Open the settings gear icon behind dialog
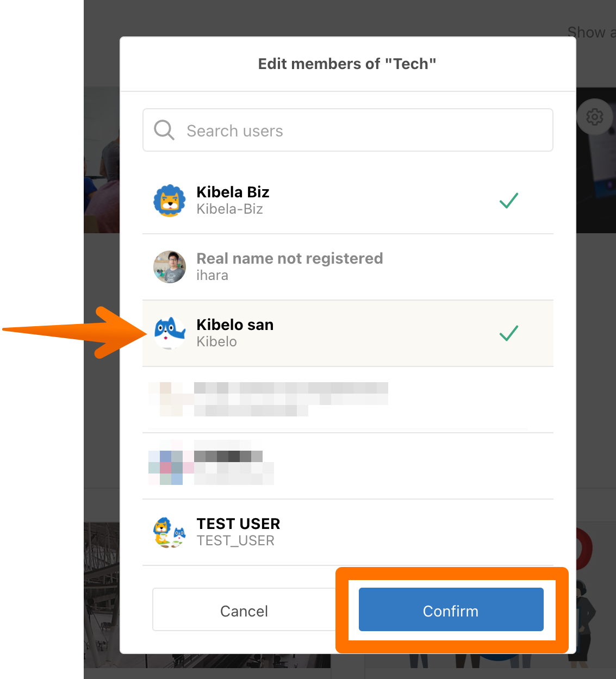The width and height of the screenshot is (616, 679). click(594, 116)
